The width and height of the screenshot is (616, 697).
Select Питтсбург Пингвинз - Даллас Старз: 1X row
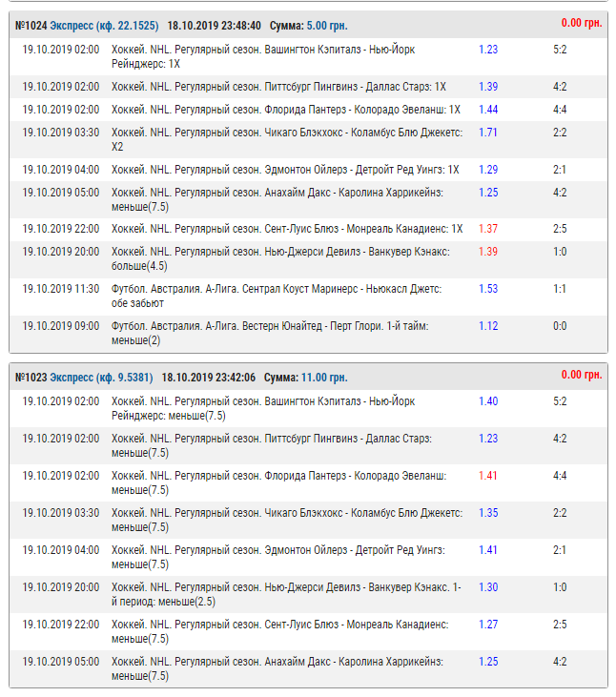(308, 87)
